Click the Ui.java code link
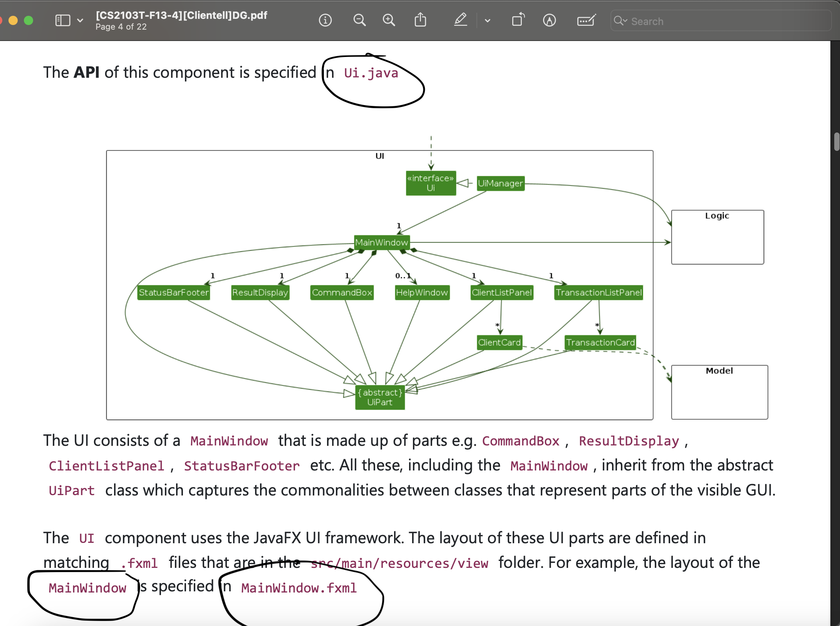840x626 pixels. click(371, 73)
